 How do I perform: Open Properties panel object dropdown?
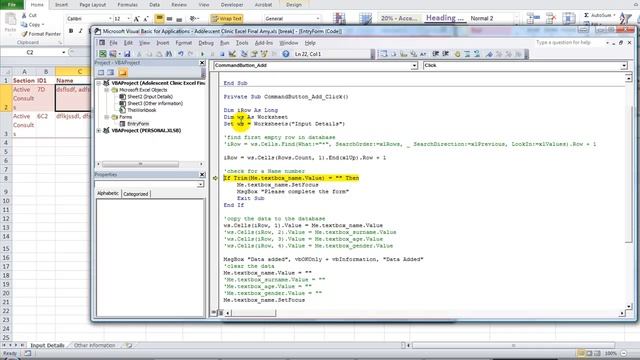point(200,184)
